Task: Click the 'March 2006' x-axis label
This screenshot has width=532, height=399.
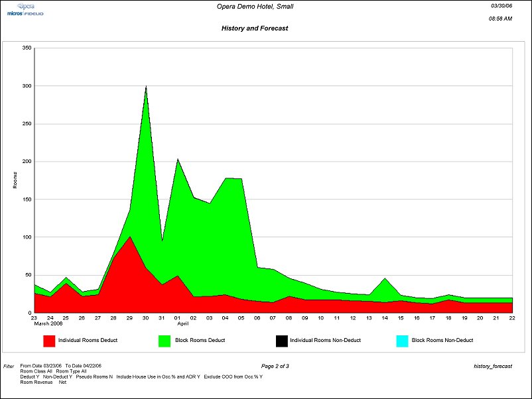Action: (x=47, y=324)
